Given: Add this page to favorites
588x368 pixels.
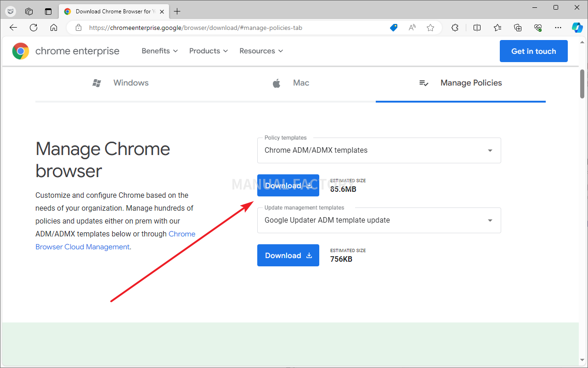Looking at the screenshot, I should [430, 28].
